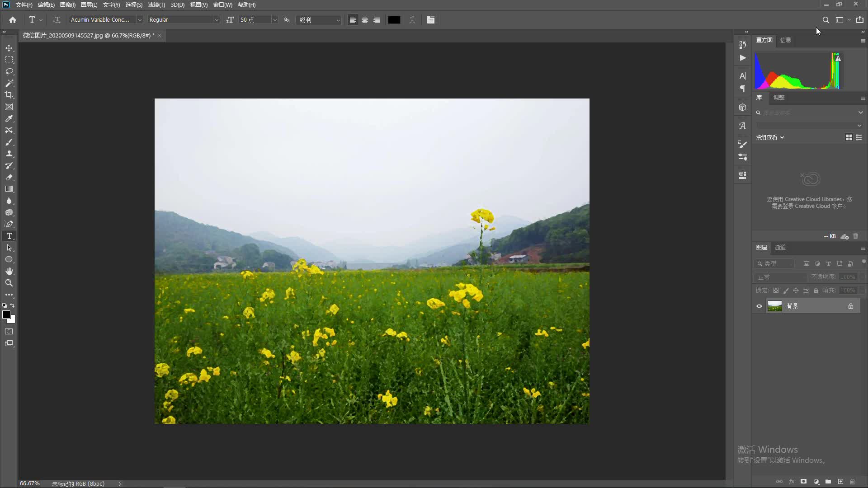The height and width of the screenshot is (488, 868).
Task: Switch to the 通道 tab
Action: [x=780, y=248]
